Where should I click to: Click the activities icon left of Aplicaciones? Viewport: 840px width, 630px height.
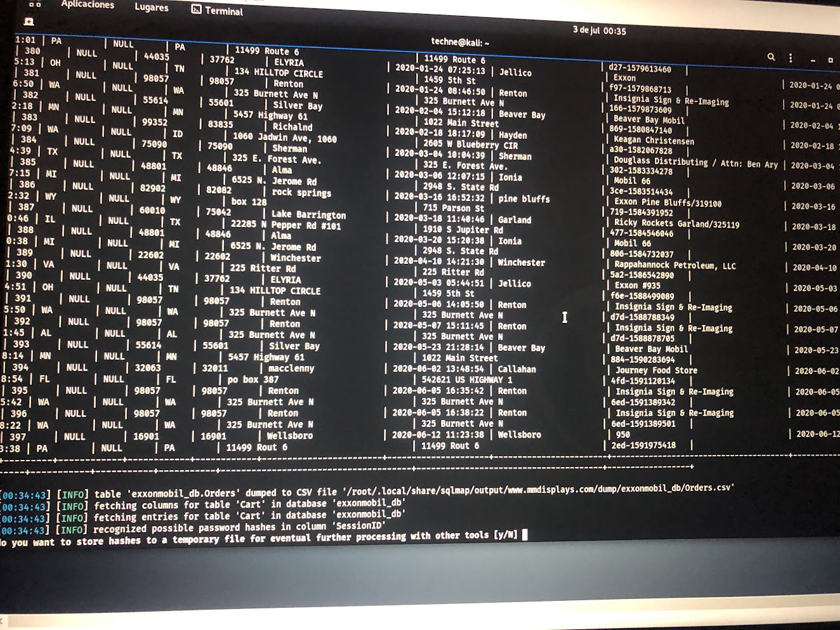click(35, 4)
